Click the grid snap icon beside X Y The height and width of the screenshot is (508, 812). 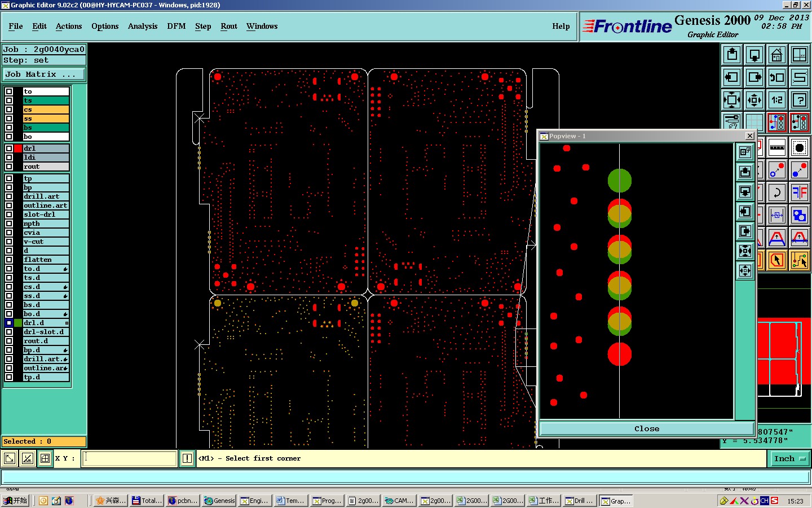tap(45, 458)
